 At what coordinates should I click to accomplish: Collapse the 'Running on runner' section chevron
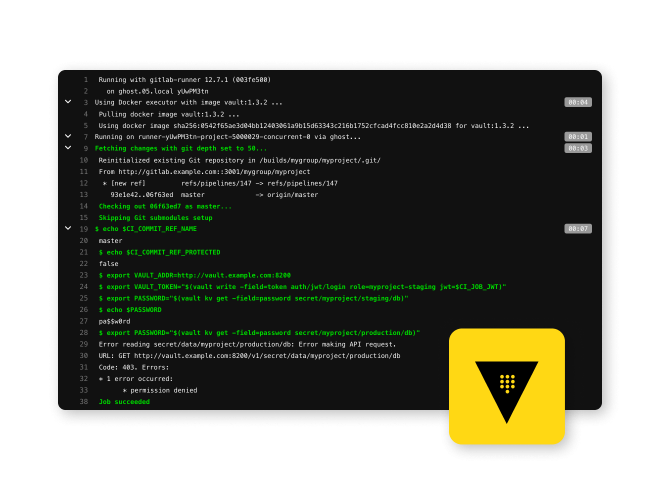point(68,136)
